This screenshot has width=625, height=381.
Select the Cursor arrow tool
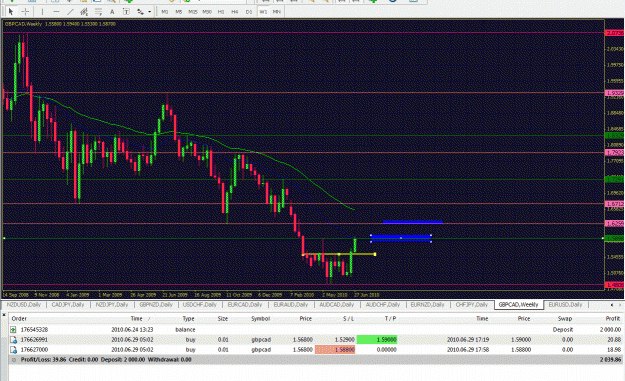coord(11,12)
